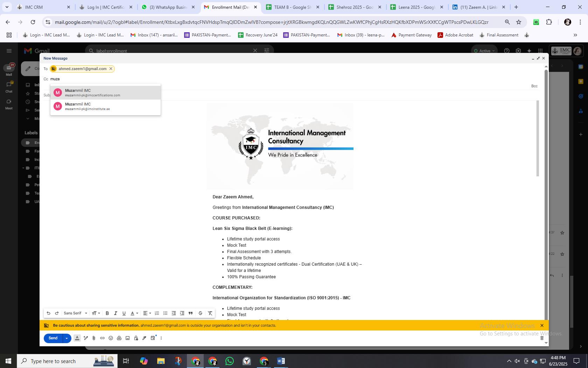Image resolution: width=588 pixels, height=368 pixels.
Task: Select Muzammil imcinstitute.ae suggestion
Action: click(105, 107)
